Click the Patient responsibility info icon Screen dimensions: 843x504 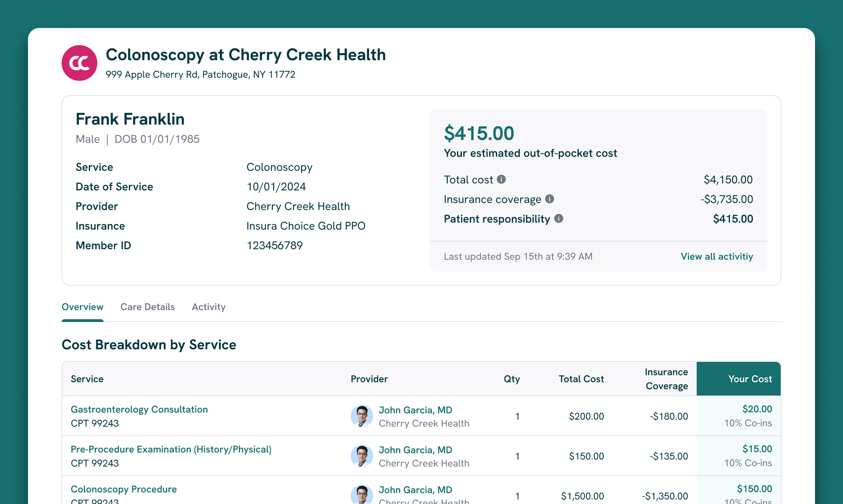559,218
